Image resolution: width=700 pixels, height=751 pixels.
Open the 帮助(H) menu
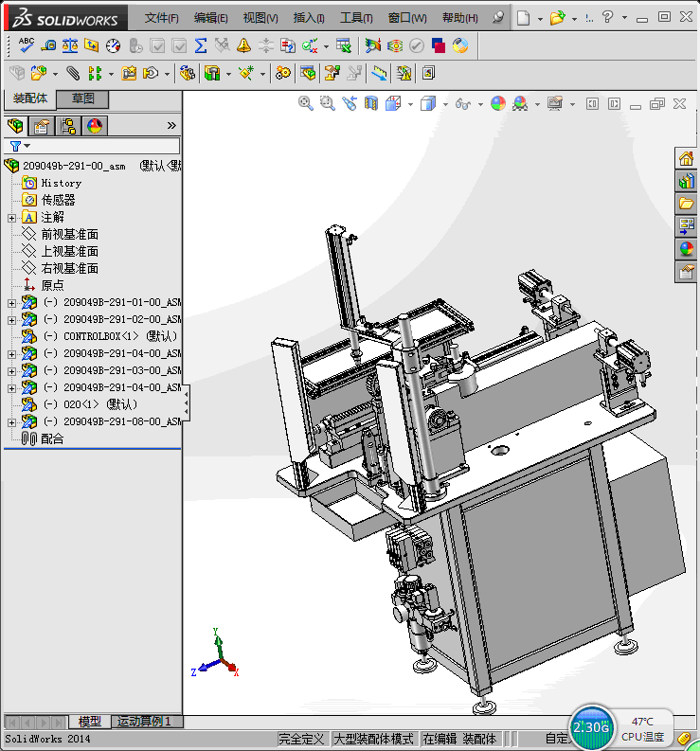[x=460, y=18]
